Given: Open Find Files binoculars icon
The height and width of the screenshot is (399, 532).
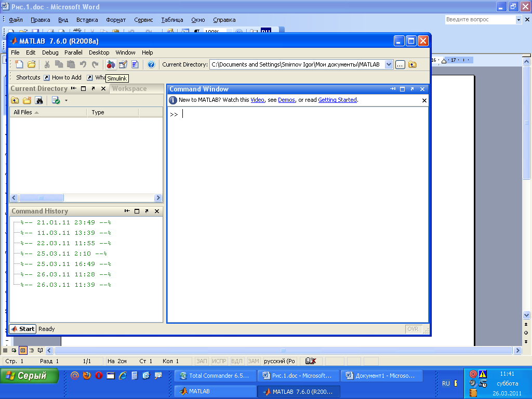Looking at the screenshot, I should tap(39, 100).
